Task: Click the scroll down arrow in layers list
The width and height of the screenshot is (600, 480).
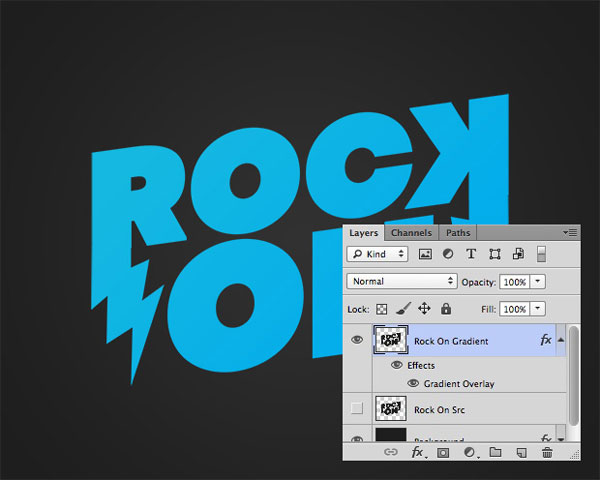Action: 561,439
